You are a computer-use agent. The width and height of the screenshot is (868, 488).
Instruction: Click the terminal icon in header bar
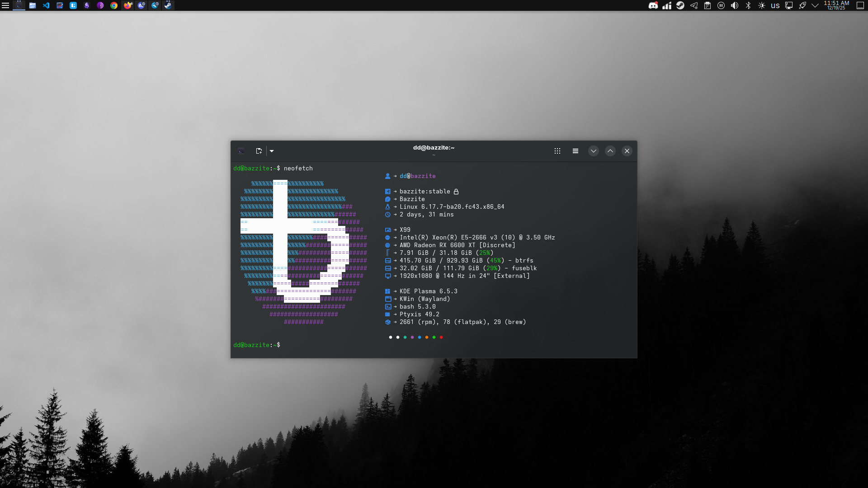pyautogui.click(x=241, y=151)
